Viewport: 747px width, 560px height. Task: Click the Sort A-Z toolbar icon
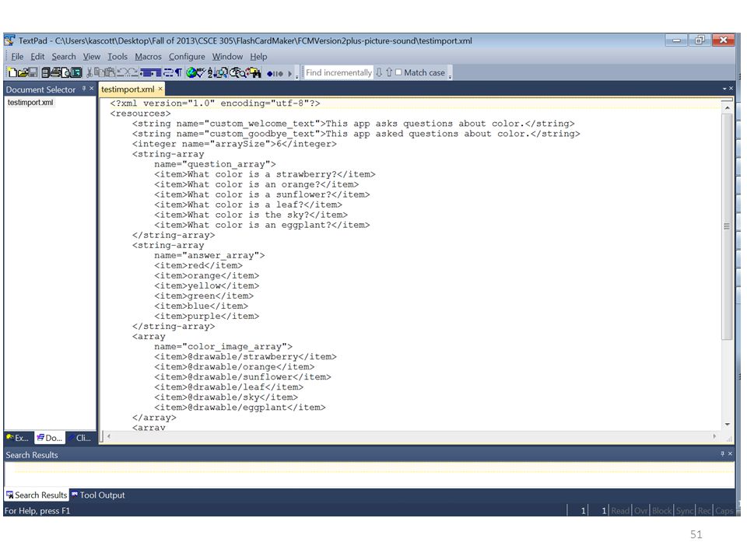click(x=211, y=72)
